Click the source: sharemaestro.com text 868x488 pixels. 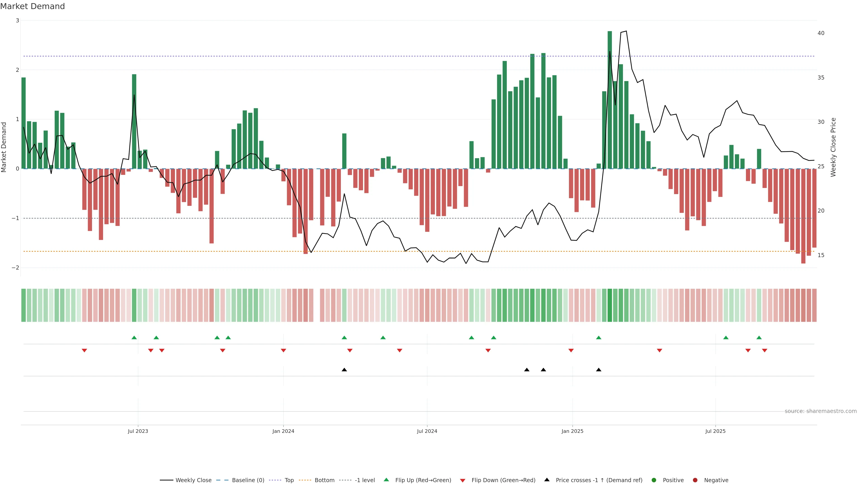[821, 411]
